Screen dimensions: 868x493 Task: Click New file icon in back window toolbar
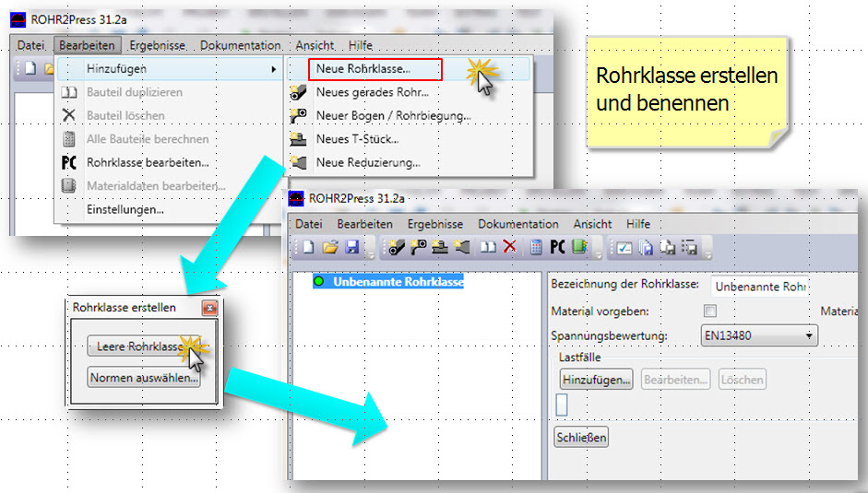pyautogui.click(x=30, y=68)
